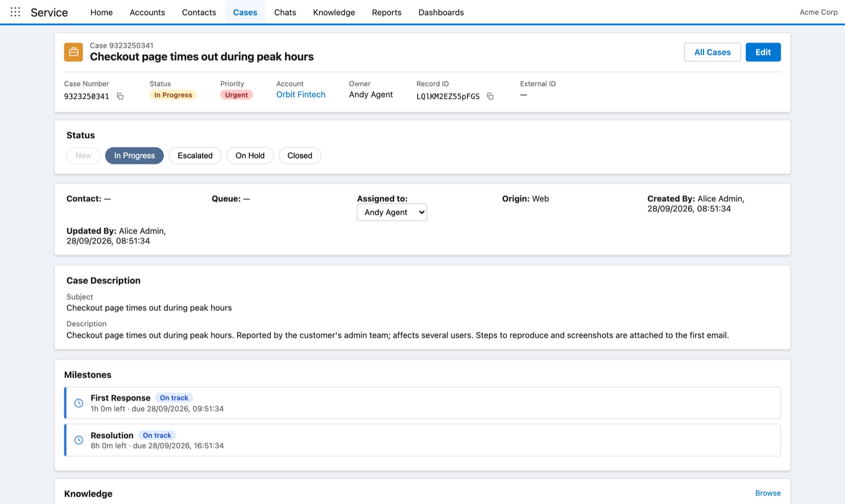Copy the case number with the copy icon
Viewport: 845px width, 504px height.
point(120,96)
